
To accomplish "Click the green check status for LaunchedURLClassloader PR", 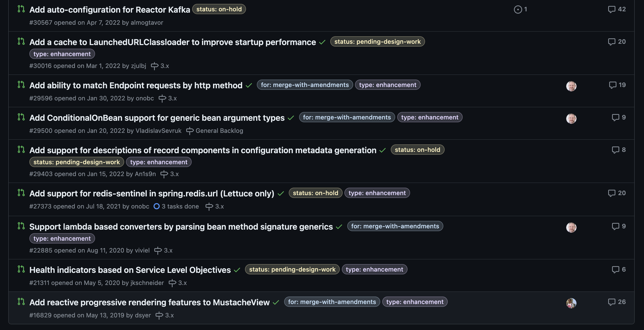I will pos(322,42).
